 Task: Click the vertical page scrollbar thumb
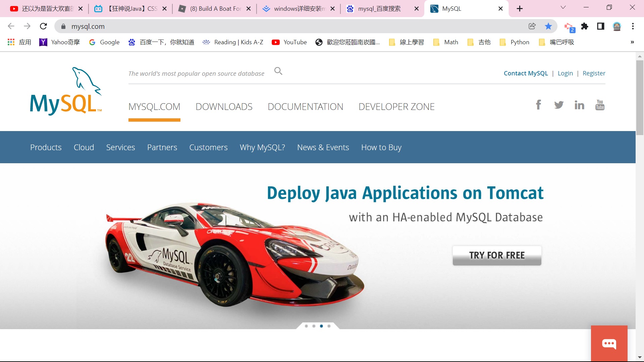640,98
